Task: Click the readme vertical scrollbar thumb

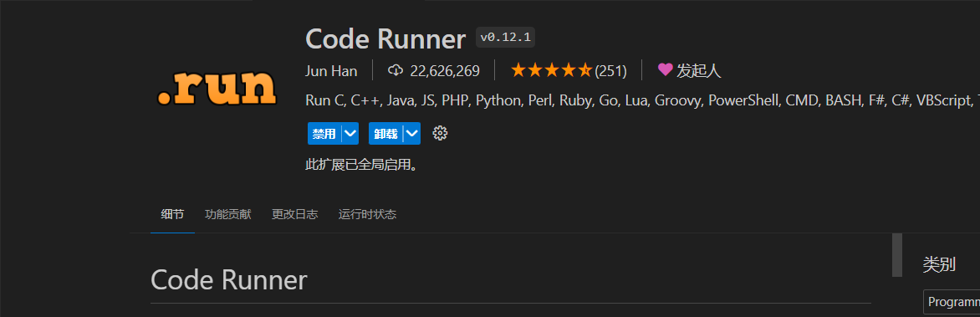Action: (x=897, y=255)
